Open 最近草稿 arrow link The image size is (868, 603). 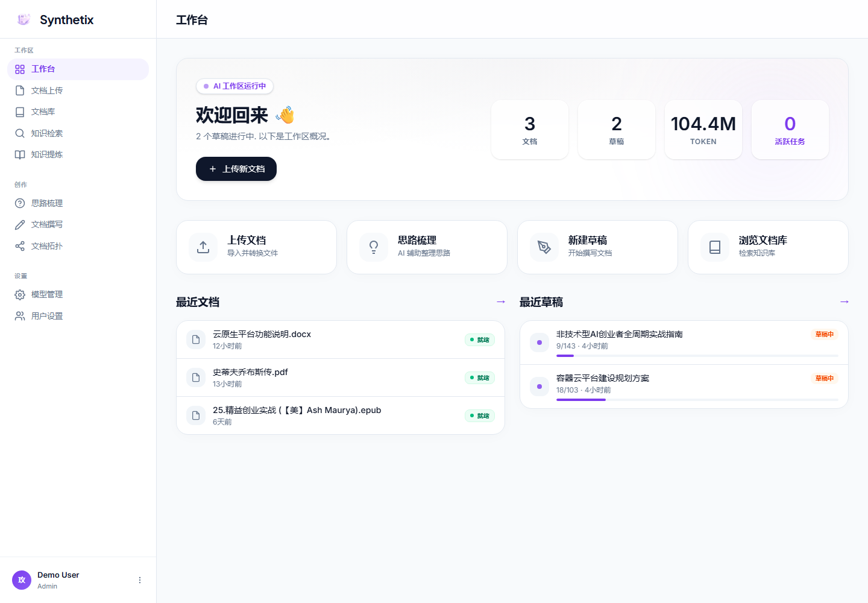[844, 301]
